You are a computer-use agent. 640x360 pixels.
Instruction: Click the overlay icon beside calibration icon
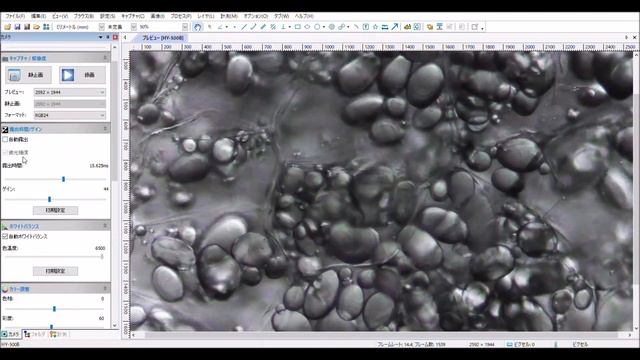click(417, 27)
